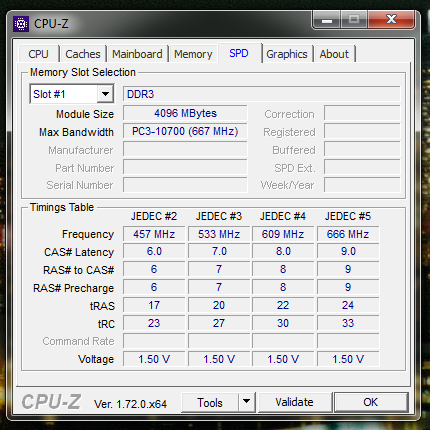This screenshot has width=430, height=430.
Task: Click the CAS# Latency 7.0 cell
Action: [219, 251]
